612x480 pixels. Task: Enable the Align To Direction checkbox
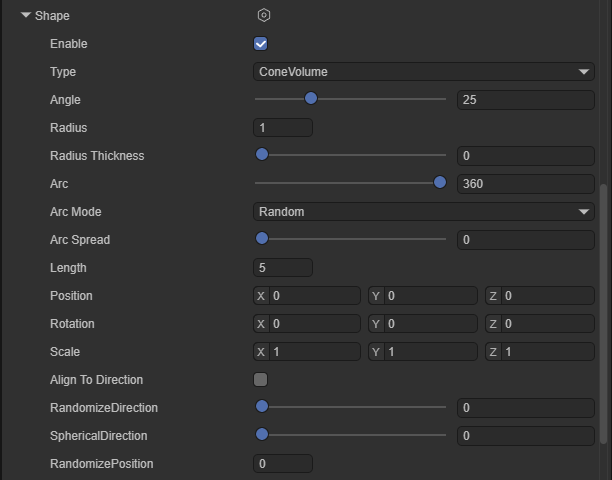(x=261, y=380)
